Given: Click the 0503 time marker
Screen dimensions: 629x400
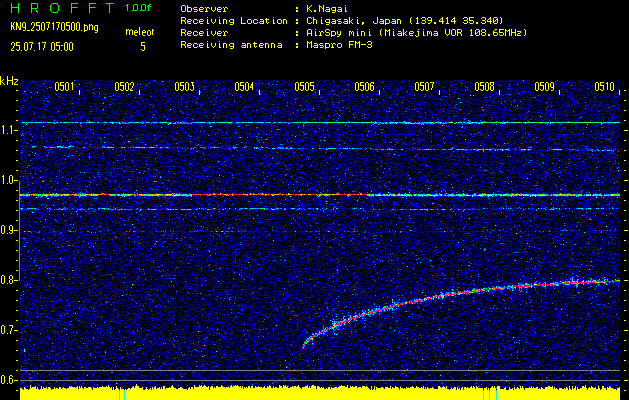Looking at the screenshot, I should 185,87.
